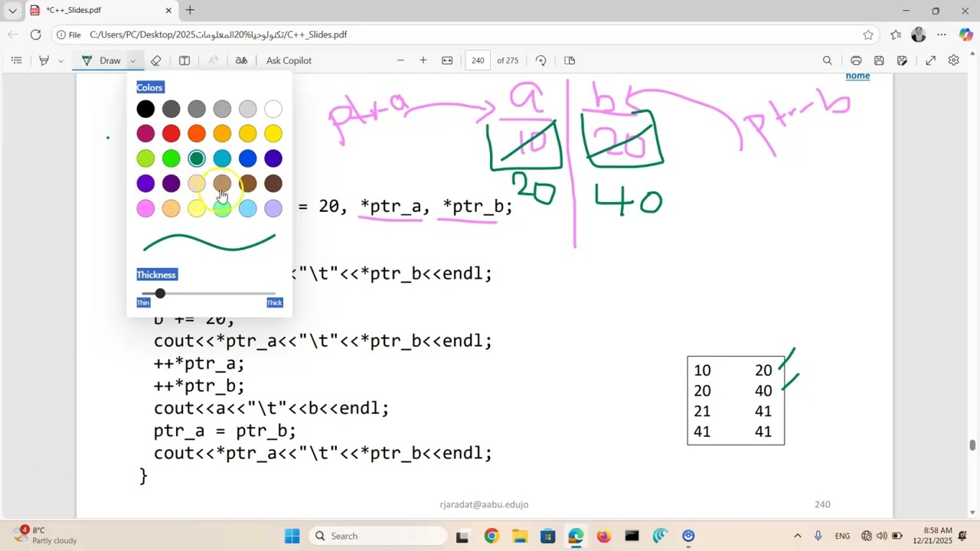Select the Erase tool
The width and height of the screenshot is (980, 551).
pyautogui.click(x=156, y=60)
